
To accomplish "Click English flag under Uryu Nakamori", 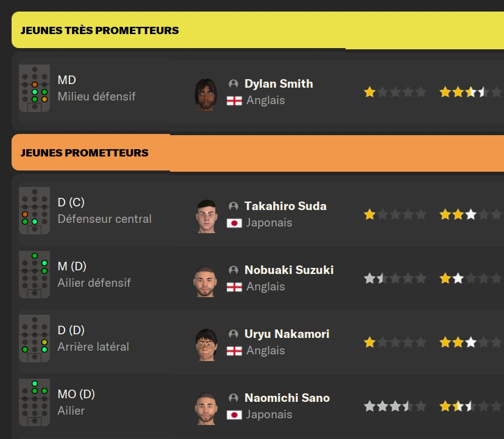I will tap(234, 351).
